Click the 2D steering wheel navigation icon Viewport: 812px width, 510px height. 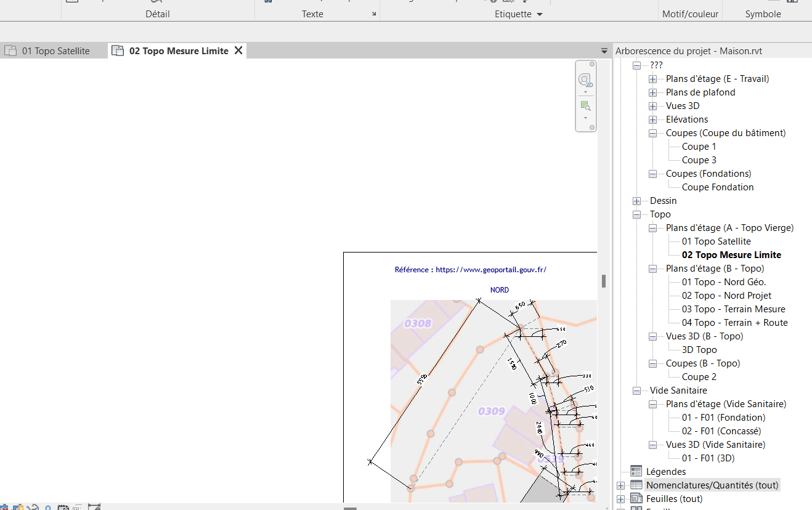click(585, 80)
